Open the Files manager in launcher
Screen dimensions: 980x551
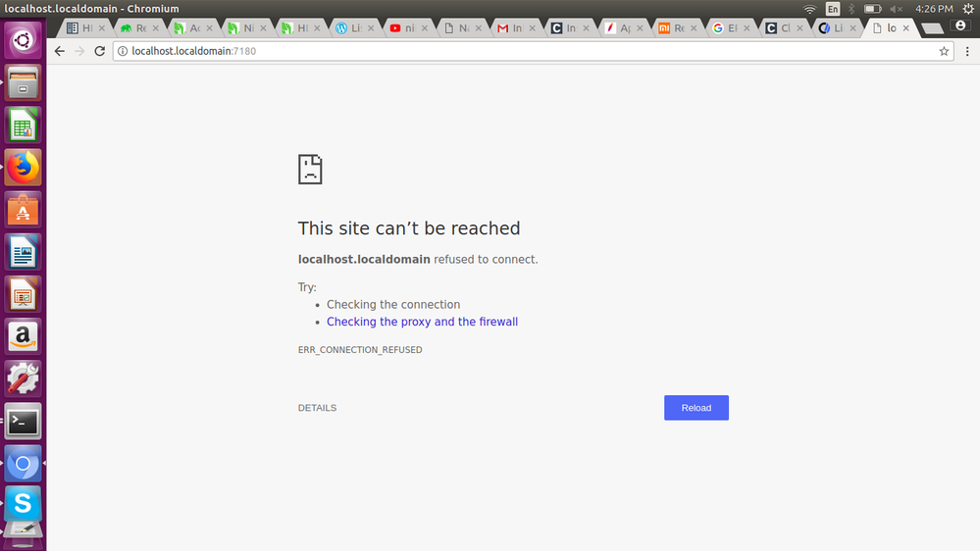tap(24, 82)
